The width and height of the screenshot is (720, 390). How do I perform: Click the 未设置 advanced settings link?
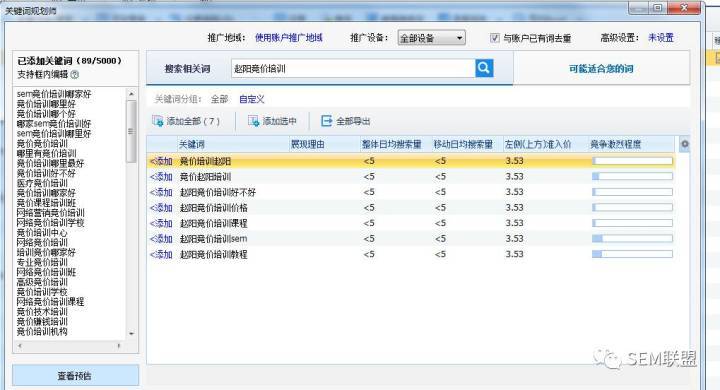(661, 38)
